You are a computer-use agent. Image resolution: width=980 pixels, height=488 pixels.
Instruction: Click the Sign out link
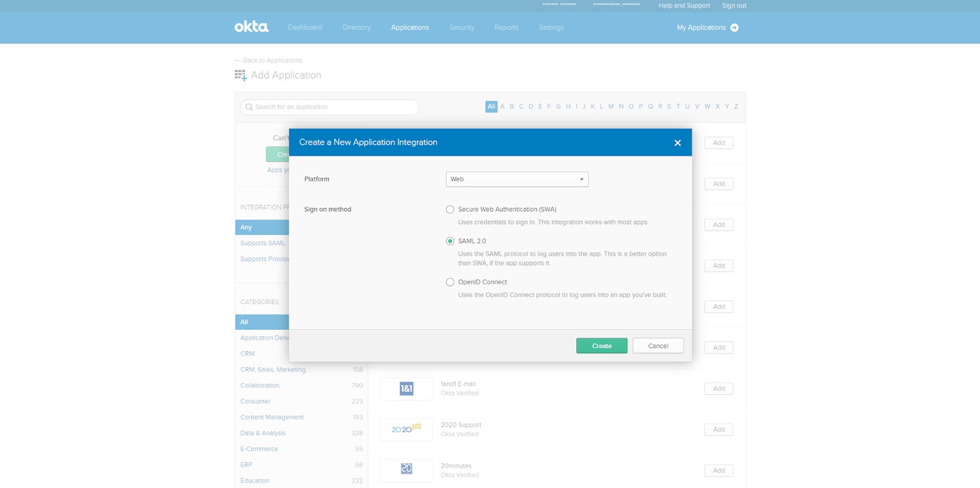(734, 6)
